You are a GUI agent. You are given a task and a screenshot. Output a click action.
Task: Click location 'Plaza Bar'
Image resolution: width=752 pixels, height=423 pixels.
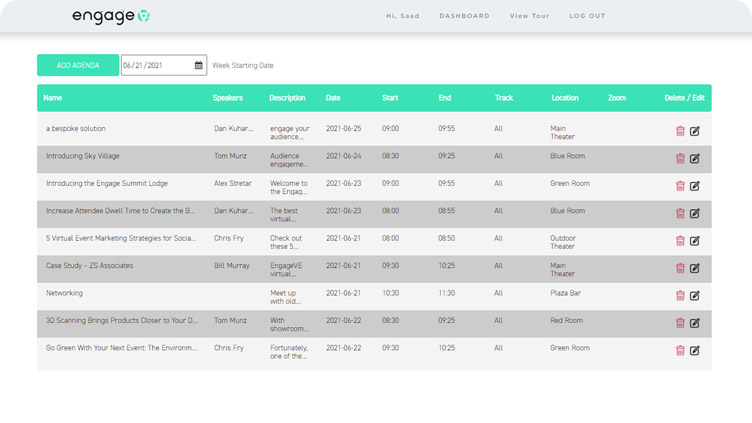pyautogui.click(x=565, y=293)
